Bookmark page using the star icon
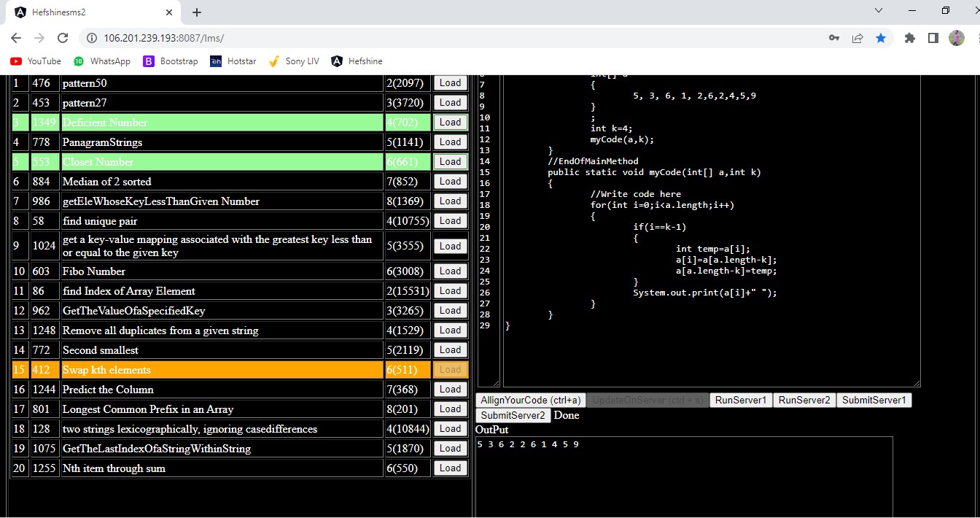The image size is (980, 518). tap(881, 38)
